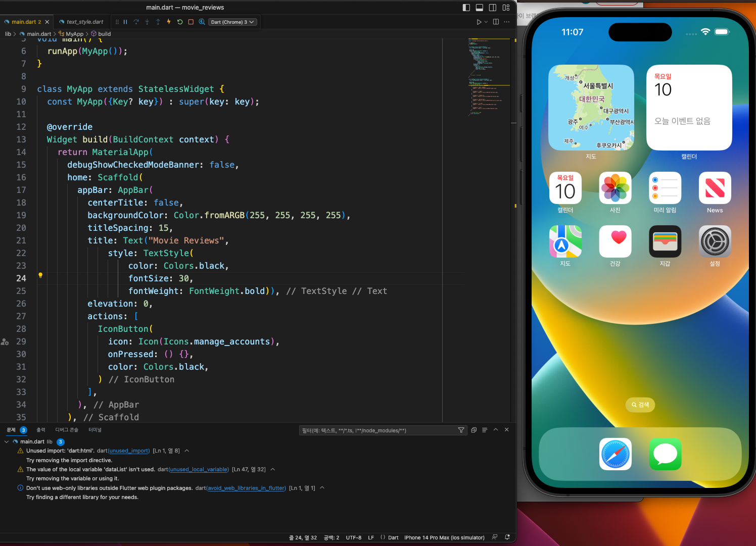
Task: Click the 공백: 2 indentation status item
Action: coord(332,537)
